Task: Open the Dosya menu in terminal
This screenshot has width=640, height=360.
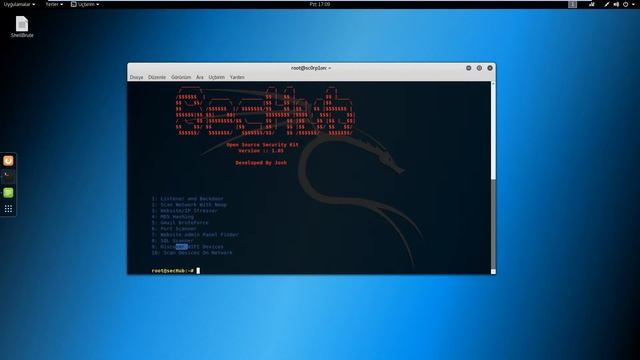Action: pos(136,77)
